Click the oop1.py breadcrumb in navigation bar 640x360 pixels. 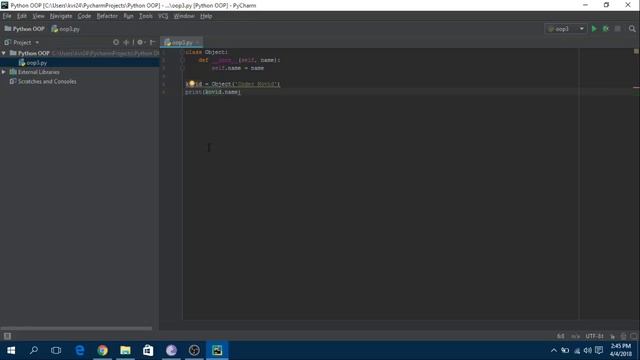[x=66, y=29]
